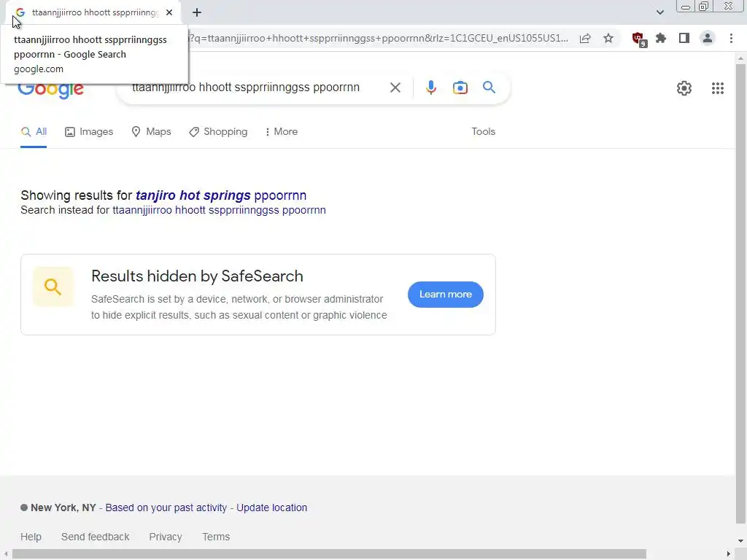Click the scroll right arrow at bottom
Screen dimensions: 747x560
(729, 554)
